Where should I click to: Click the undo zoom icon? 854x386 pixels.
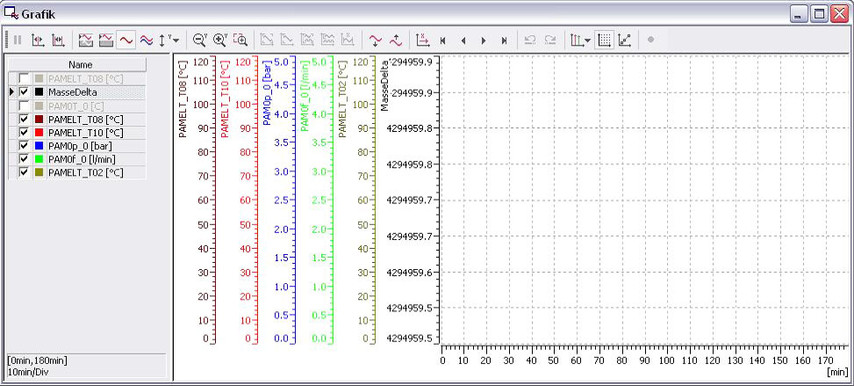click(x=530, y=40)
